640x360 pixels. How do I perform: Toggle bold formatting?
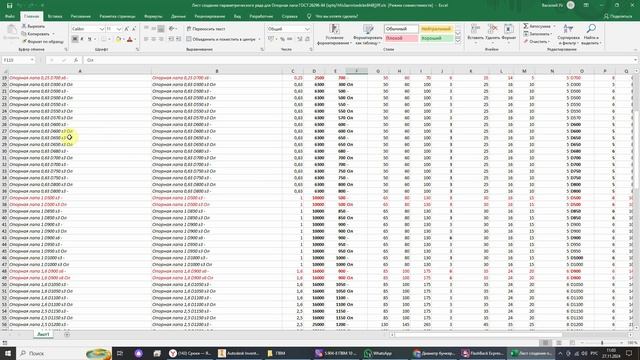click(75, 39)
